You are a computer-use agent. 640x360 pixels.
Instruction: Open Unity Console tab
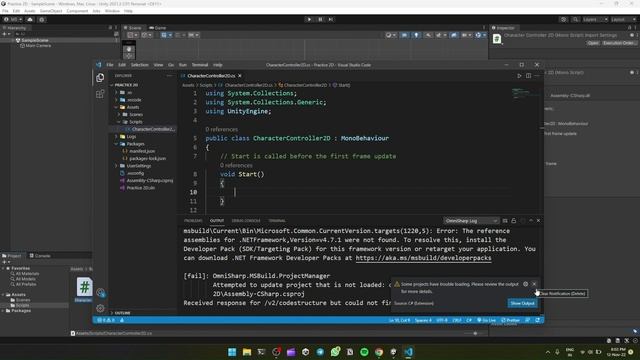pyautogui.click(x=40, y=256)
